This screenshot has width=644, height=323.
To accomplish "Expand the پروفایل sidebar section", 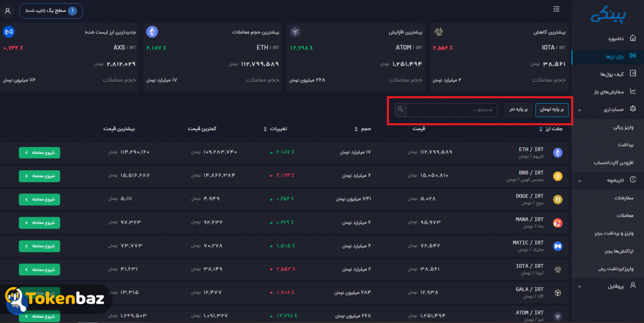I will [x=579, y=287].
